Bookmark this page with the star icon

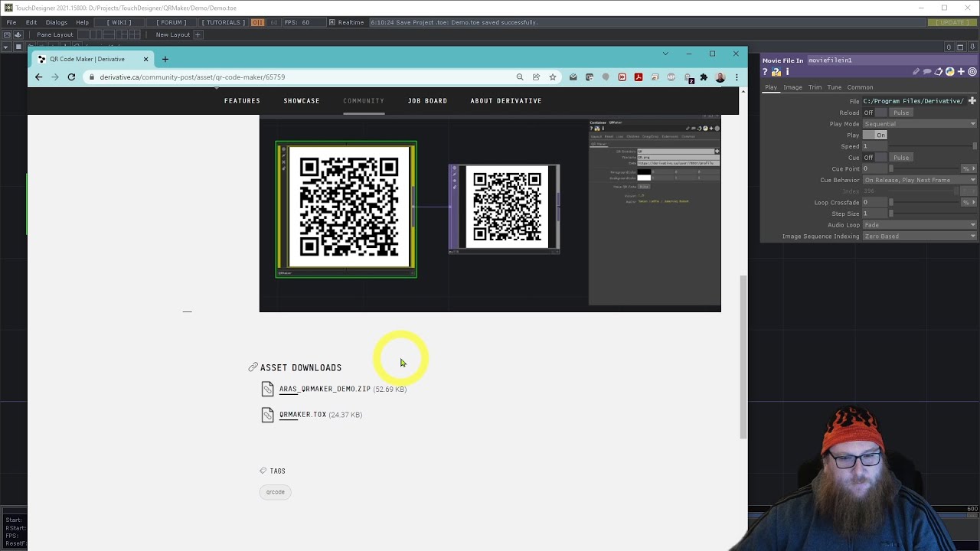(552, 77)
